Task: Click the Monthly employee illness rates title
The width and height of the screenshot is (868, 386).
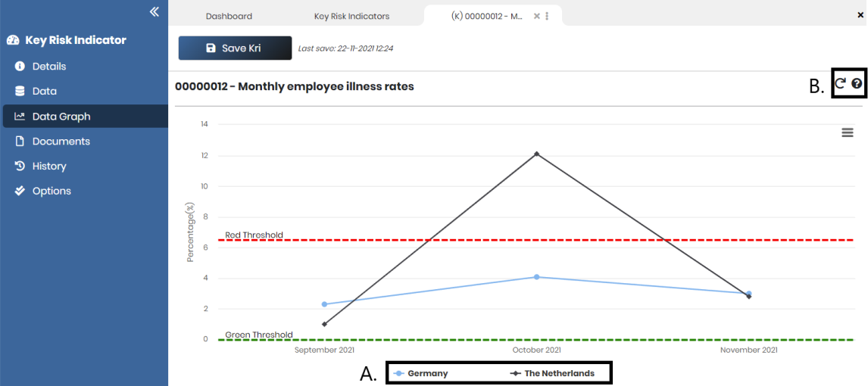Action: coord(295,86)
